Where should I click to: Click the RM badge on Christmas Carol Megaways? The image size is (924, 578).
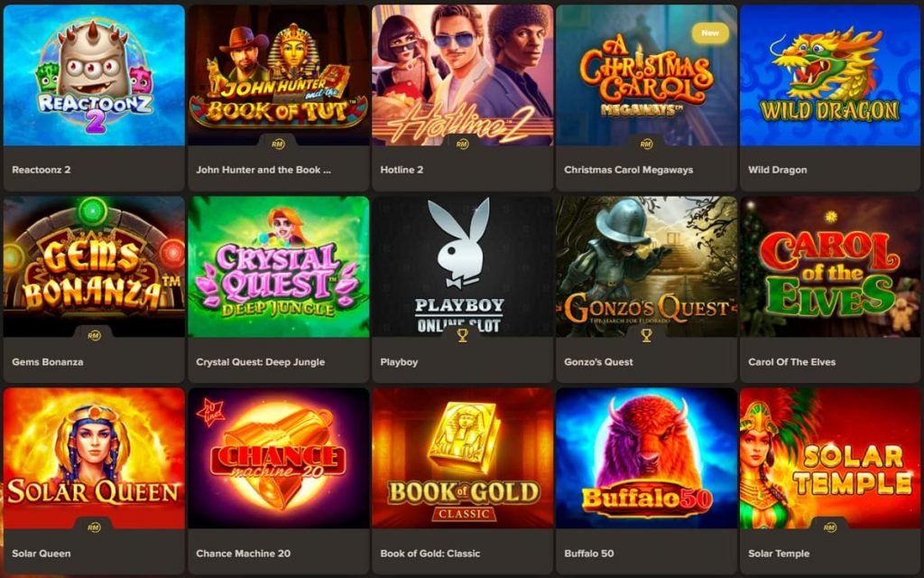[646, 144]
